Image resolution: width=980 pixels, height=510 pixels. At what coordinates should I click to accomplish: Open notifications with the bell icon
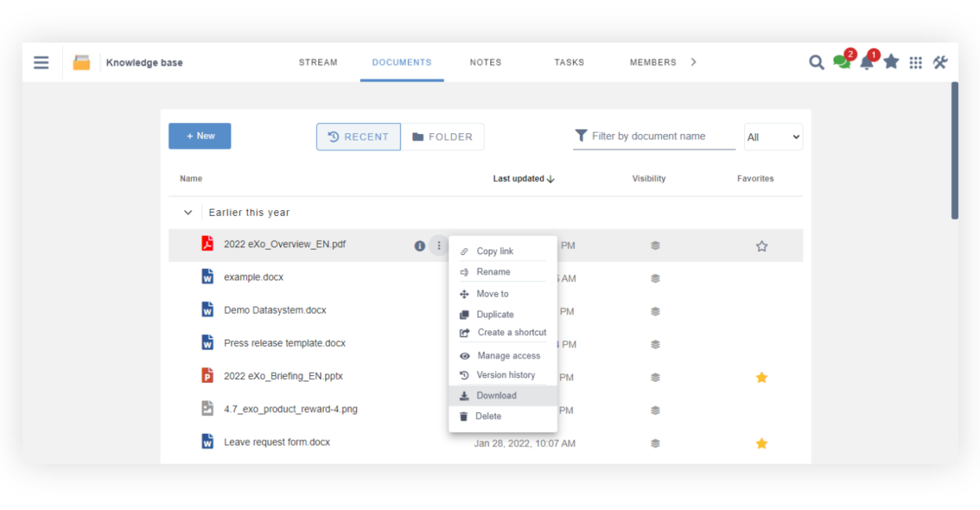coord(866,62)
